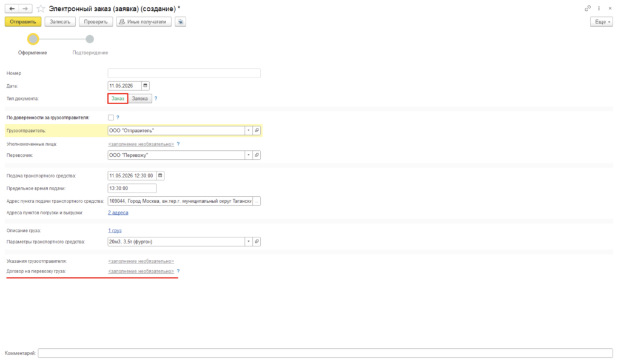This screenshot has width=621, height=364.
Task: Click into the Номер input field
Action: (184, 73)
